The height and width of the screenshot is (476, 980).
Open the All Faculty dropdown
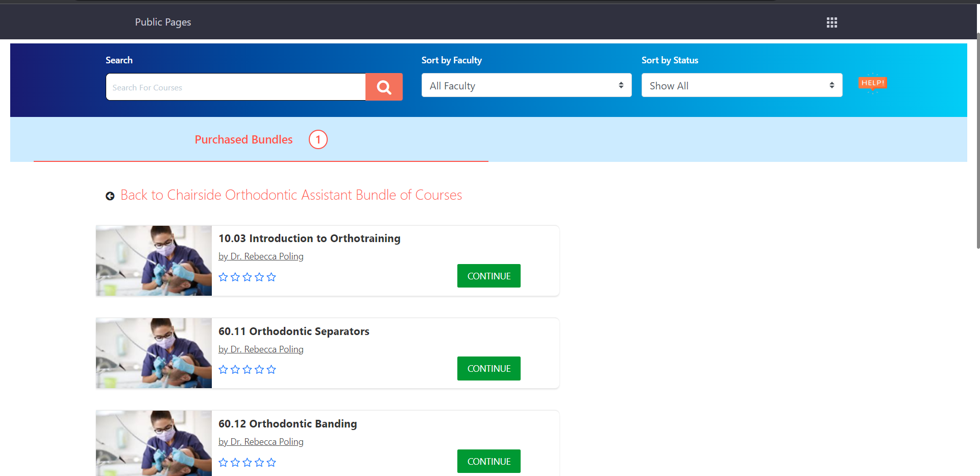(526, 85)
